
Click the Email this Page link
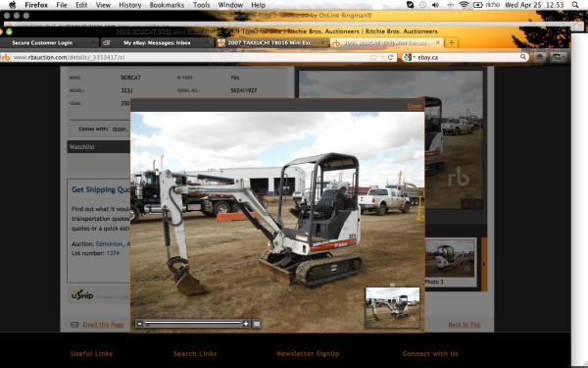pos(103,325)
